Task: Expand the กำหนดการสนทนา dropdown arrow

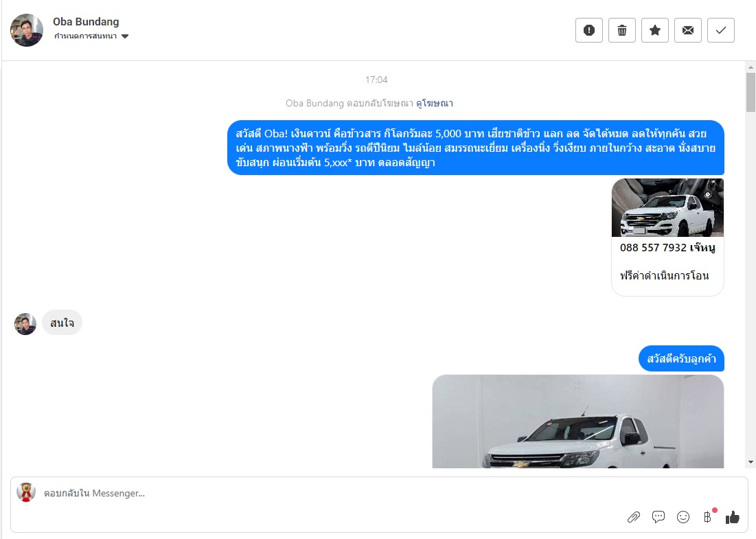Action: [x=125, y=36]
